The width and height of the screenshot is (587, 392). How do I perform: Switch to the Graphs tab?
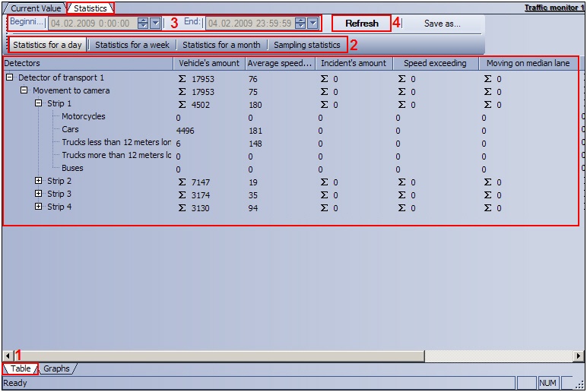coord(56,368)
